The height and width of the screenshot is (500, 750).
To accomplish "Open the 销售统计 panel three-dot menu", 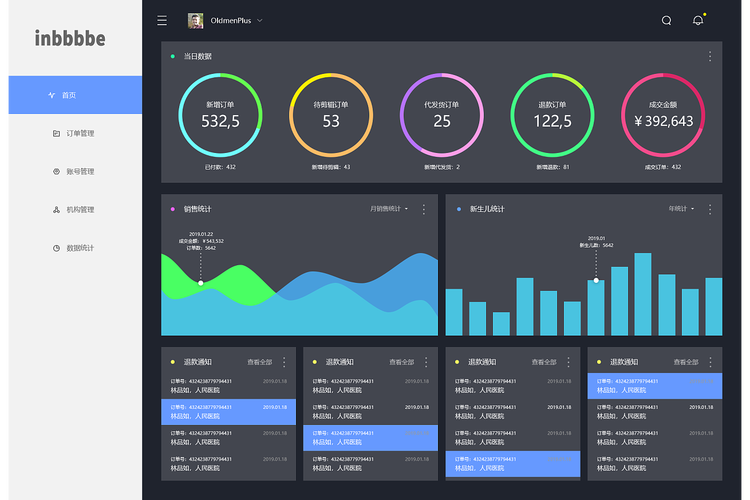I will [x=424, y=209].
